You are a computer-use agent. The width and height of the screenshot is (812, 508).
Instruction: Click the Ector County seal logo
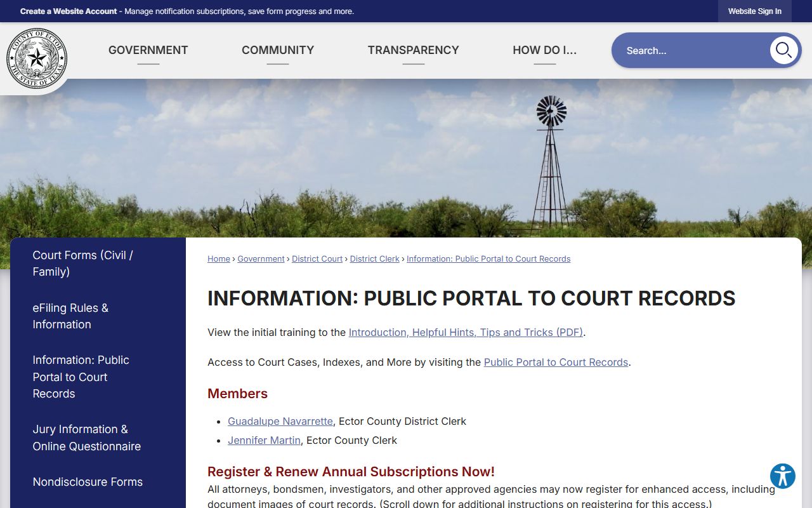(x=37, y=58)
